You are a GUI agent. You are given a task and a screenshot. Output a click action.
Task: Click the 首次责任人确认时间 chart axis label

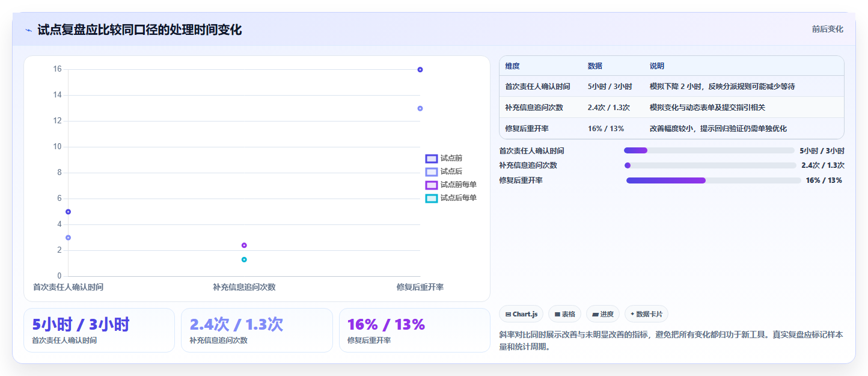(68, 287)
